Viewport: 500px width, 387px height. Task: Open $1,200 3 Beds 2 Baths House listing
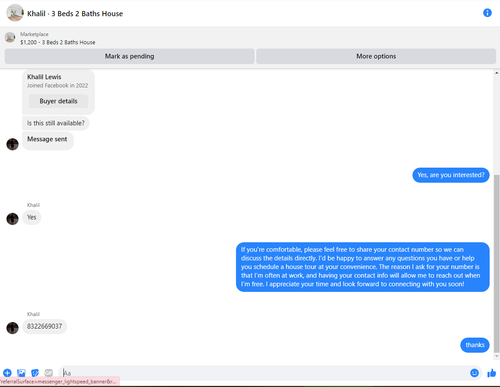(58, 42)
